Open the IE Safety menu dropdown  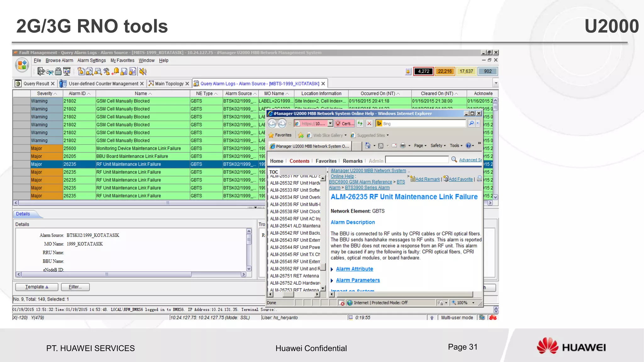tap(438, 146)
